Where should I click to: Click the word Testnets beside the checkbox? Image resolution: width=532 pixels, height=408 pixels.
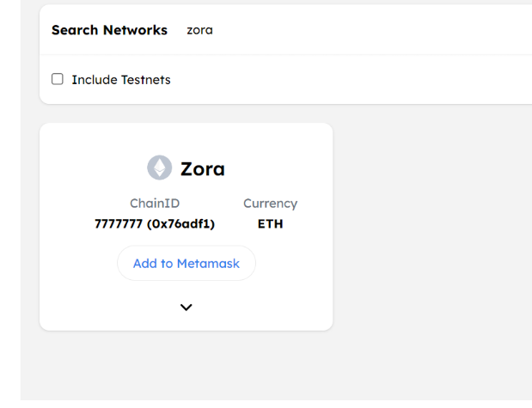pos(145,80)
